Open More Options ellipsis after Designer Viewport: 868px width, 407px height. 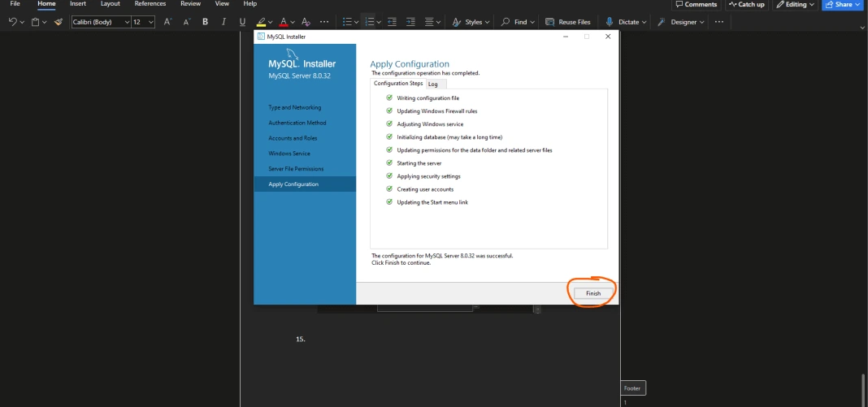(719, 22)
